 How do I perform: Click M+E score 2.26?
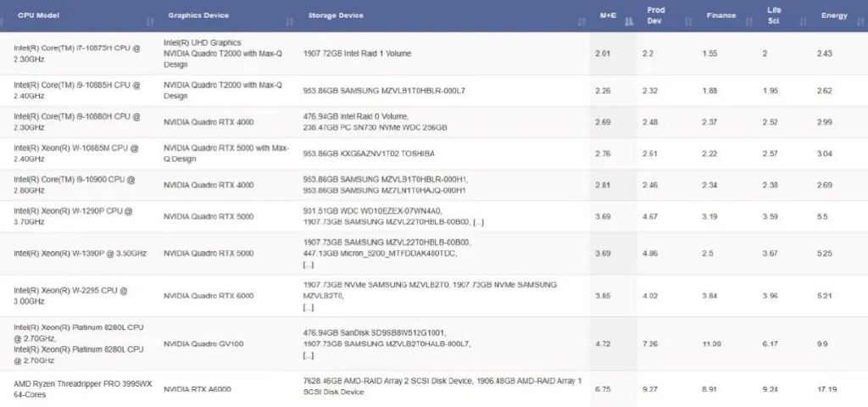point(603,90)
